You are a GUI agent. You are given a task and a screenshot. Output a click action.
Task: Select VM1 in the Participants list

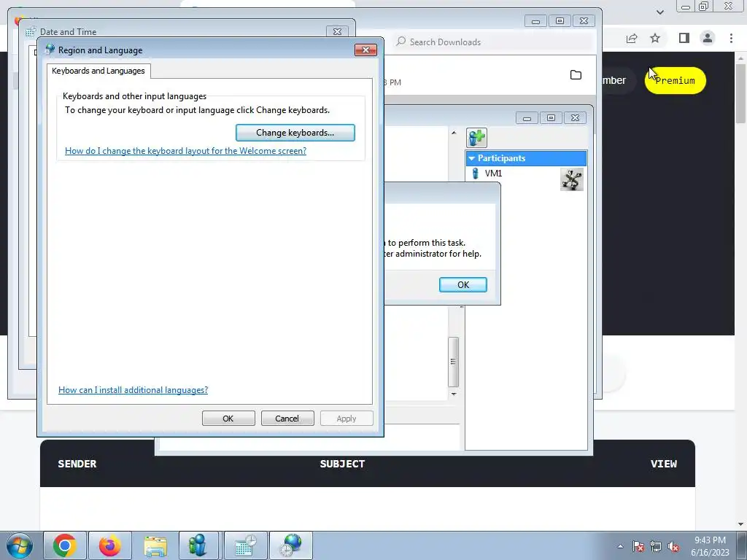coord(493,174)
